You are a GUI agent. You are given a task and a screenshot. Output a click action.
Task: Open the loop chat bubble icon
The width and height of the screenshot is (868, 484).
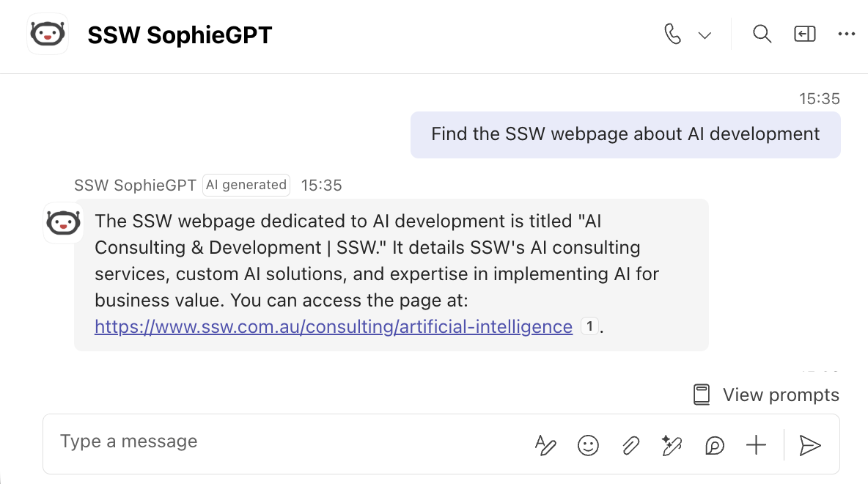point(714,445)
